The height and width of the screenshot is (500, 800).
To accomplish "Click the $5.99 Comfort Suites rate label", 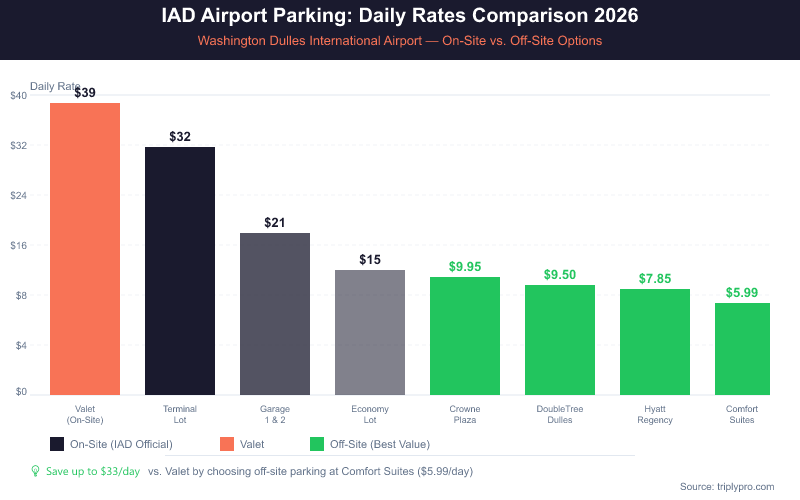I will 742,293.
